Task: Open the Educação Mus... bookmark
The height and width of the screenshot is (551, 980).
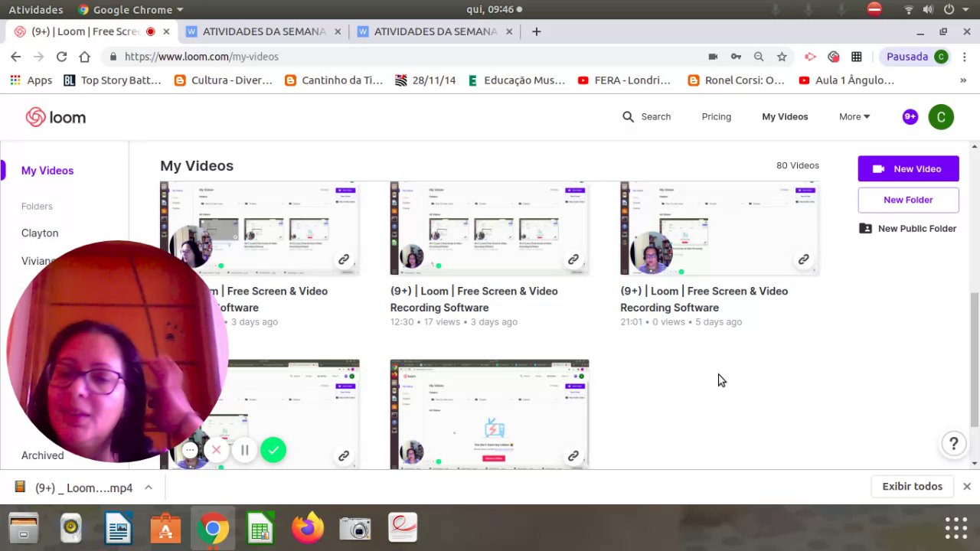Action: [516, 80]
